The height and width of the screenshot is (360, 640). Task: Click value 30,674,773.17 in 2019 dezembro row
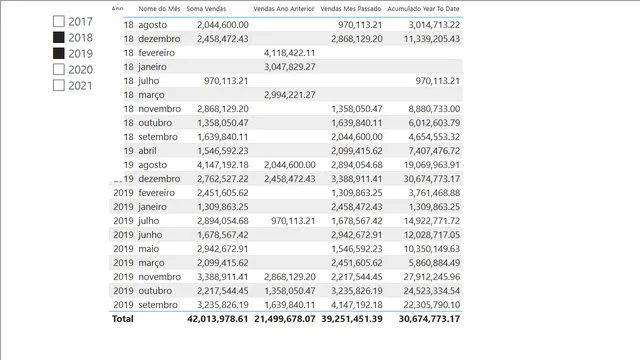click(x=432, y=179)
